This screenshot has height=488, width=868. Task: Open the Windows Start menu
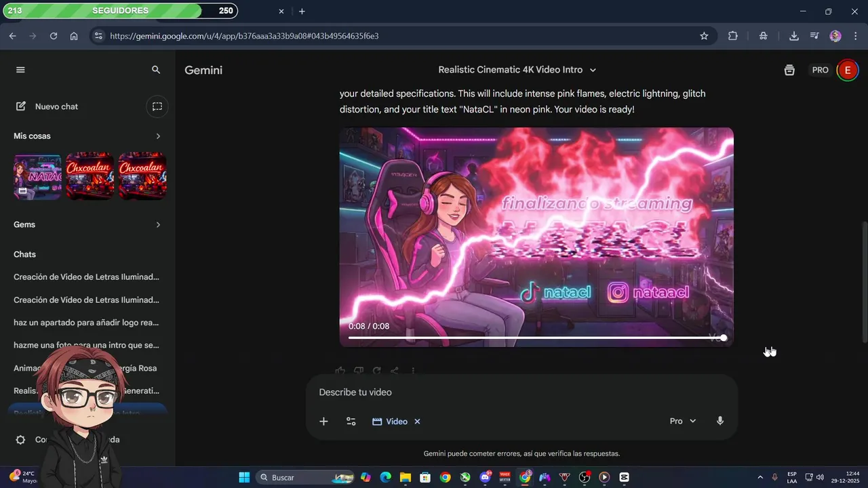(x=244, y=477)
